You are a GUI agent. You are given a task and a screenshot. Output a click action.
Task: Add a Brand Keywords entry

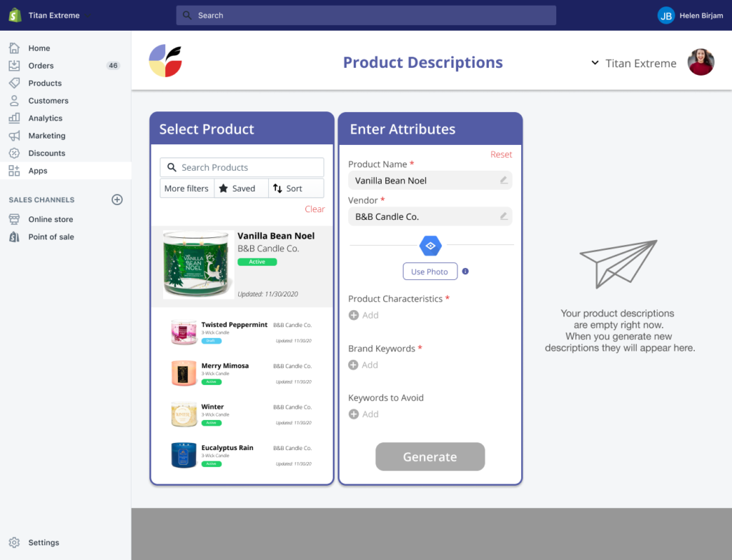pos(363,365)
